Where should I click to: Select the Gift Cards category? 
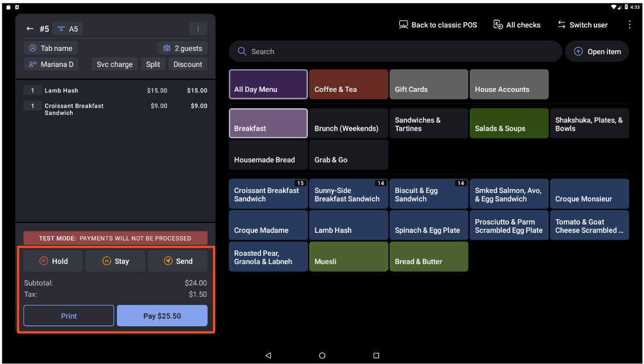pyautogui.click(x=429, y=84)
